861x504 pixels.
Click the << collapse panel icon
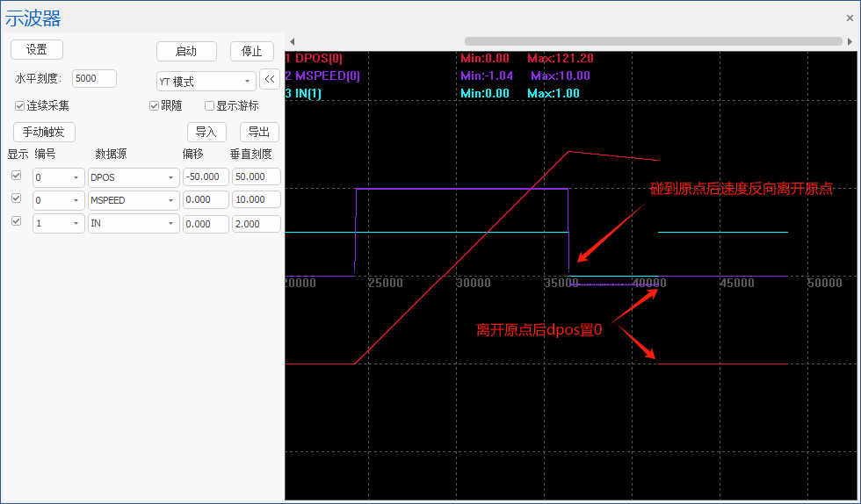(270, 80)
